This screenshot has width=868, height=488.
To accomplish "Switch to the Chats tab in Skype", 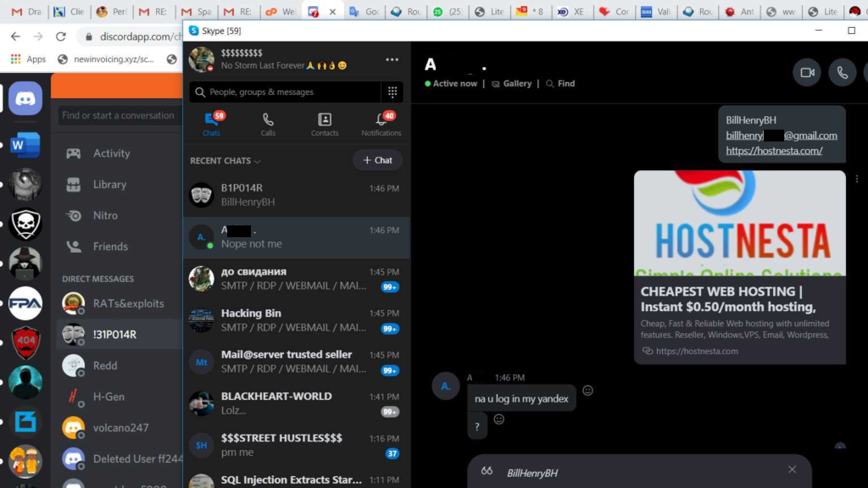I will pos(211,124).
